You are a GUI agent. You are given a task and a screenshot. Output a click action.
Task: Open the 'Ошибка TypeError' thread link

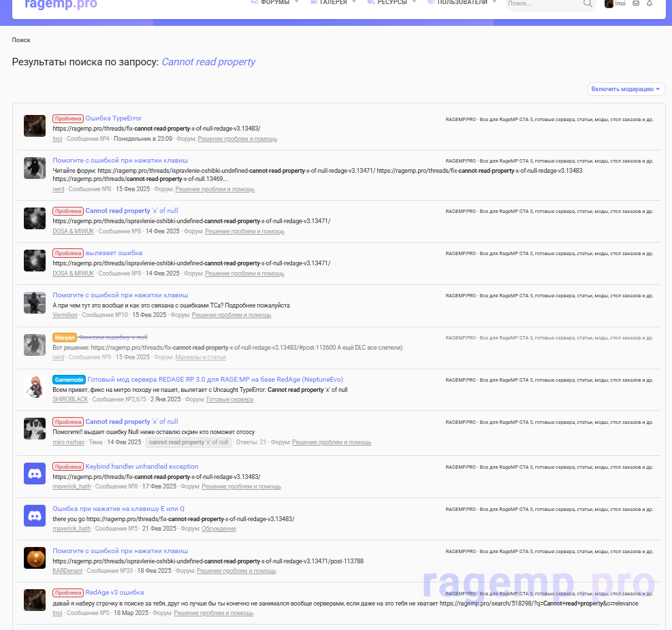pos(113,118)
